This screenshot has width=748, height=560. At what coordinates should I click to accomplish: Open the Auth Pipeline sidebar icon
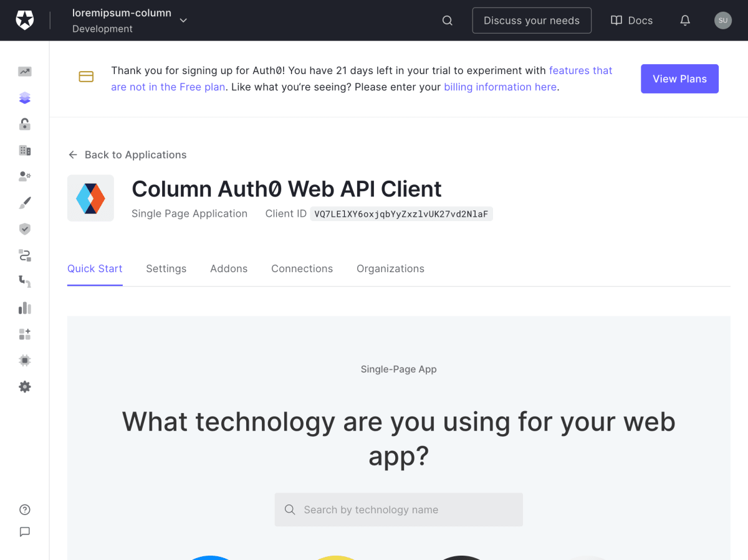point(25,282)
